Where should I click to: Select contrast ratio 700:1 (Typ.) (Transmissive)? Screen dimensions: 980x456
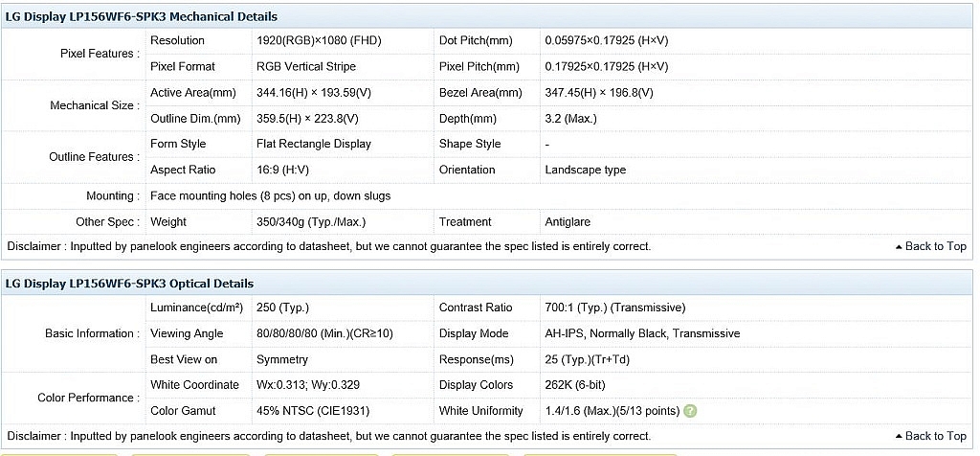point(615,308)
